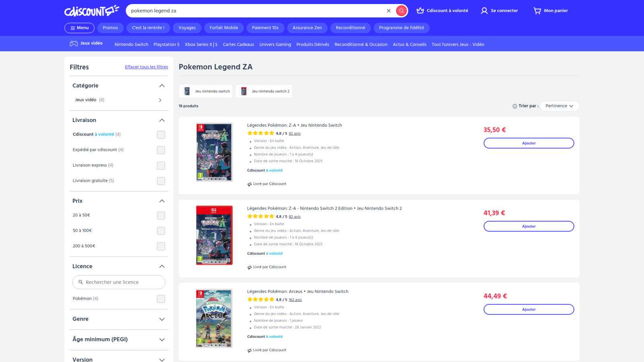Open the Voyages pill

coord(187,28)
